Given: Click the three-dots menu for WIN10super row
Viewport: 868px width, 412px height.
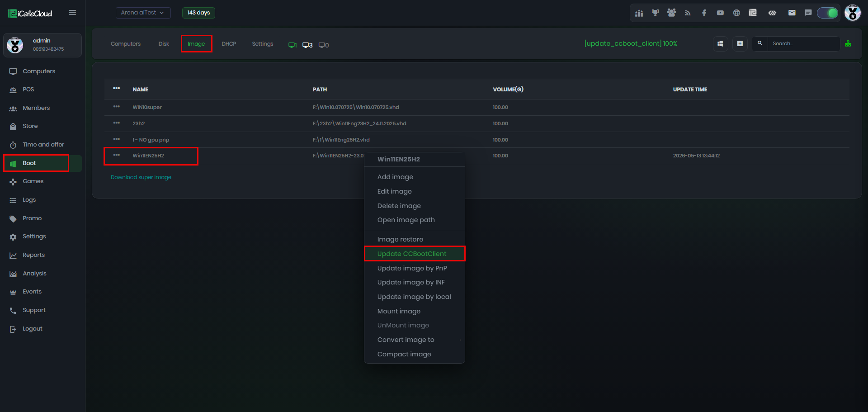Looking at the screenshot, I should point(117,107).
